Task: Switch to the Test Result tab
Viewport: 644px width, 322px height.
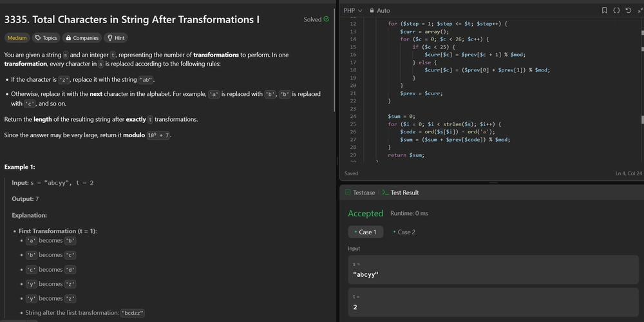Action: (401, 193)
